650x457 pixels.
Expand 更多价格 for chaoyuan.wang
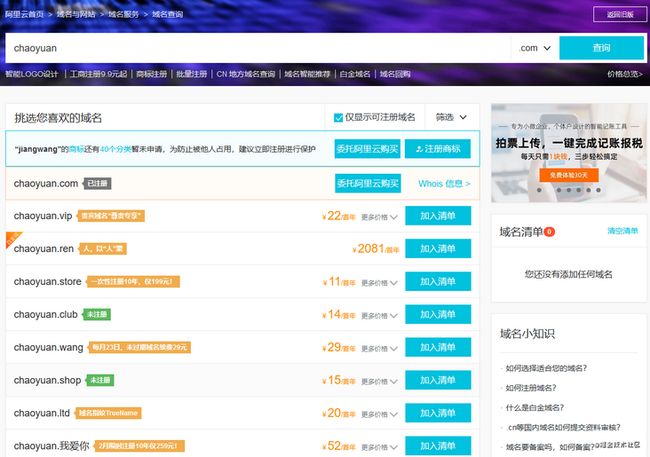379,348
